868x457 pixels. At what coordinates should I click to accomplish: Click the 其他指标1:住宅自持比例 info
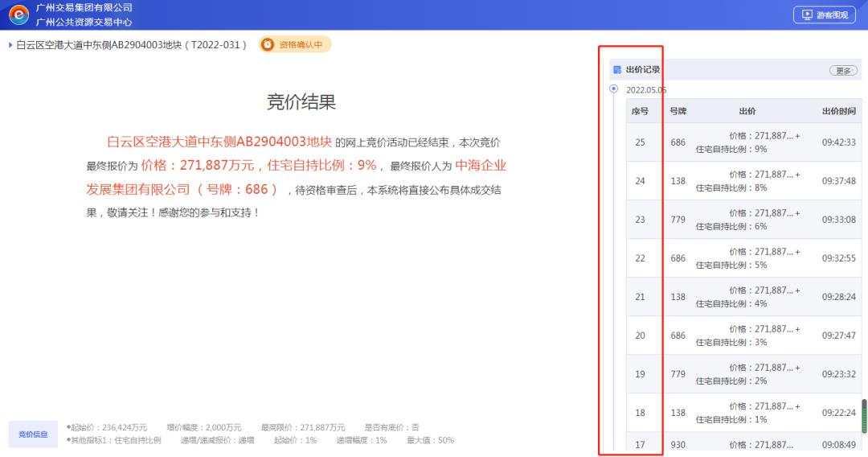(113, 440)
